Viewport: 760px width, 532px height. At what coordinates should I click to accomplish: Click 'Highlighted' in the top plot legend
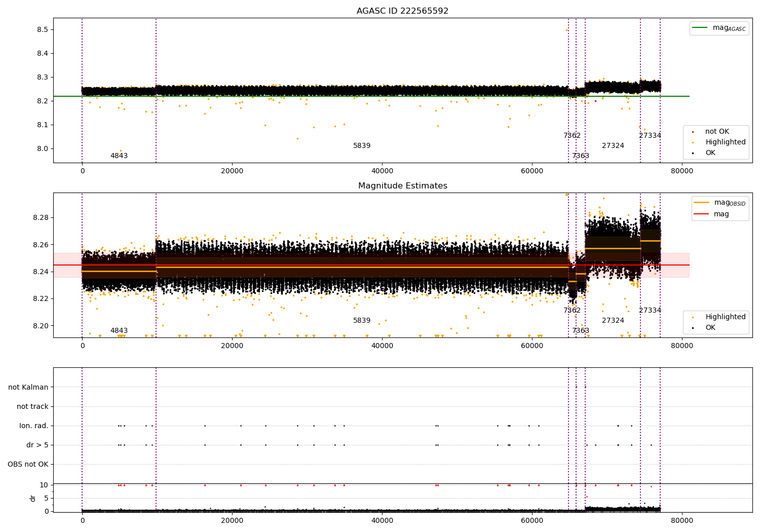(x=725, y=142)
